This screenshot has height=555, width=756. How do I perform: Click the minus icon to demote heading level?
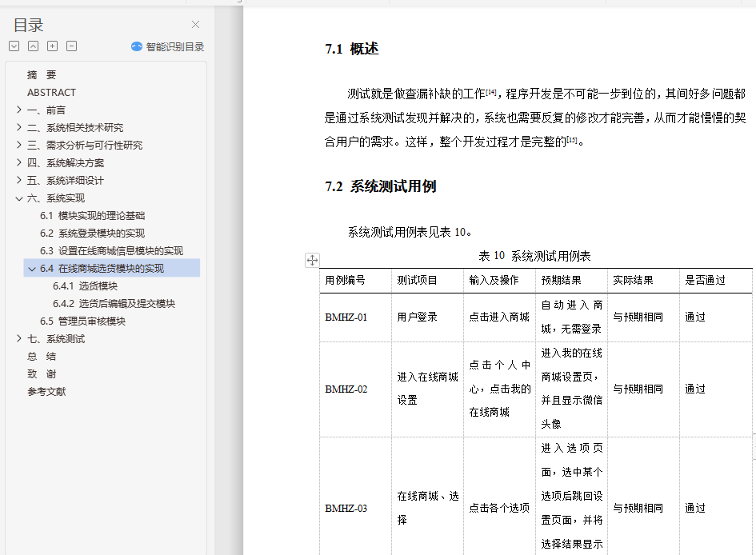(x=72, y=46)
